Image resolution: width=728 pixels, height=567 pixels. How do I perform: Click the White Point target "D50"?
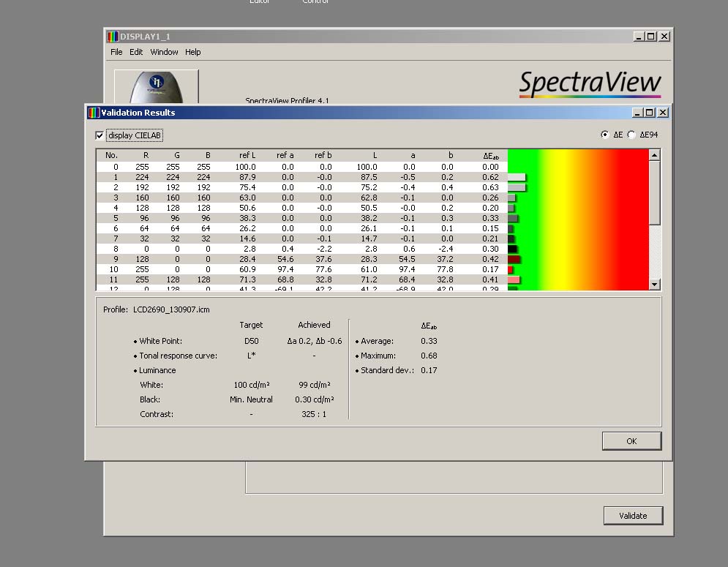[x=251, y=341]
